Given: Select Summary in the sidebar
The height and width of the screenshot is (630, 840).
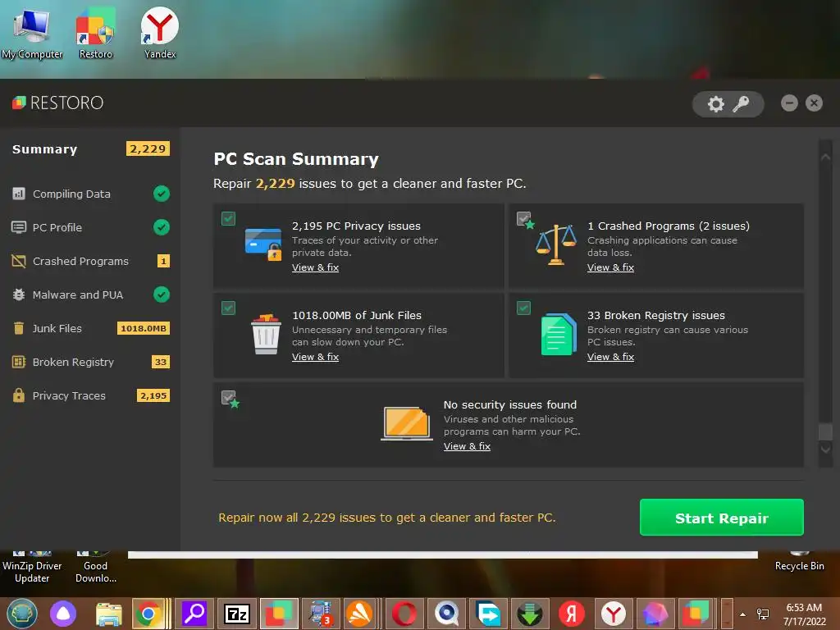Looking at the screenshot, I should (x=90, y=149).
